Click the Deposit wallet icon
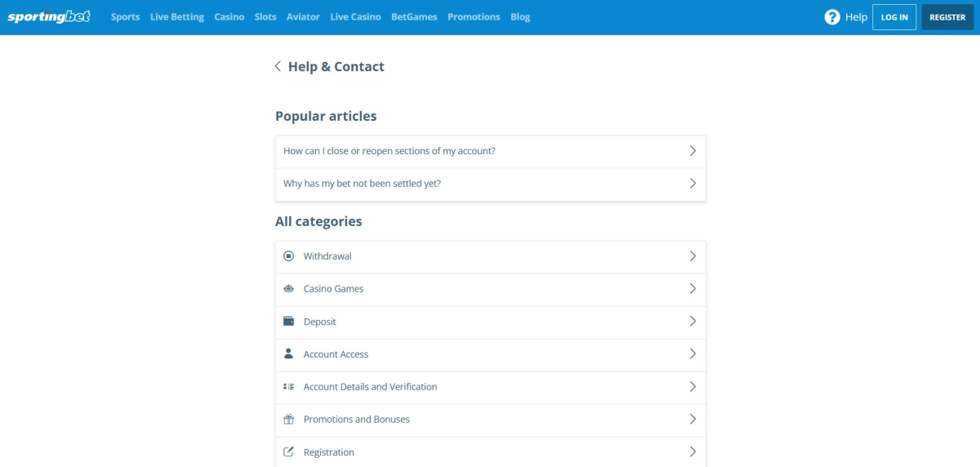The image size is (980, 467). click(x=288, y=322)
